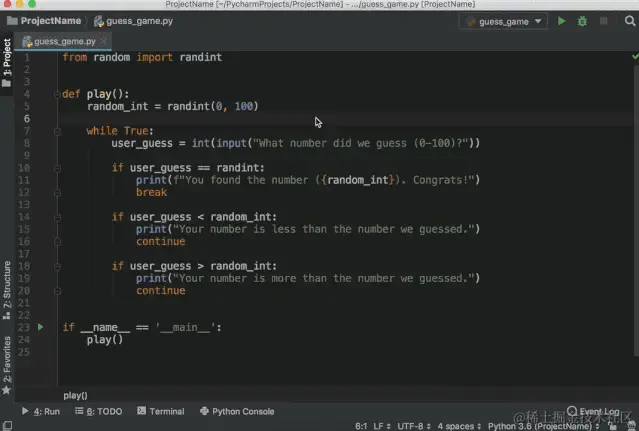Click the 6:1 cursor position in status bar
The image size is (639, 431).
[x=361, y=426]
